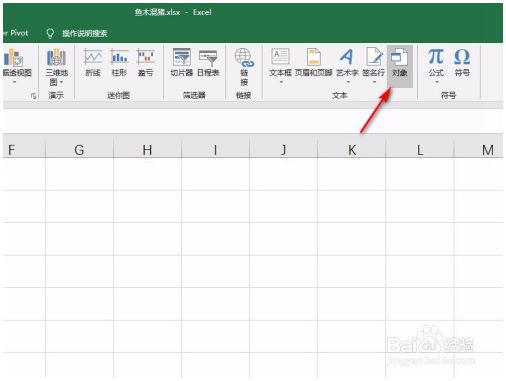Image resolution: width=506 pixels, height=381 pixels.
Task: Select column L header
Action: pos(420,149)
